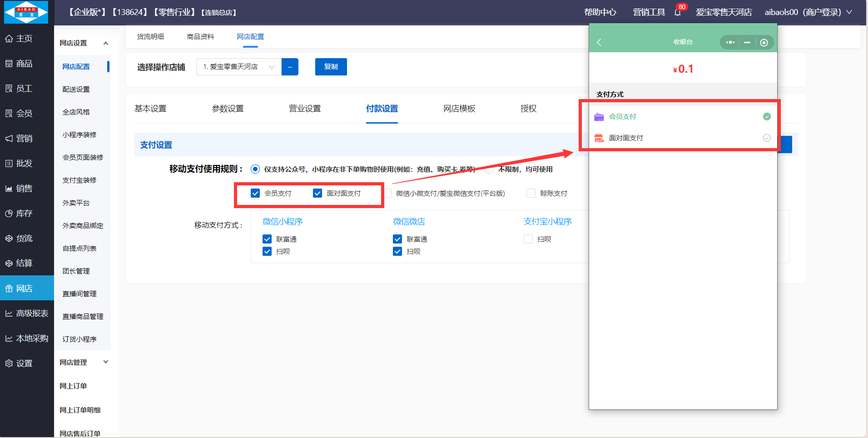Click the back arrow in cashier preview
The width and height of the screenshot is (868, 438).
599,42
